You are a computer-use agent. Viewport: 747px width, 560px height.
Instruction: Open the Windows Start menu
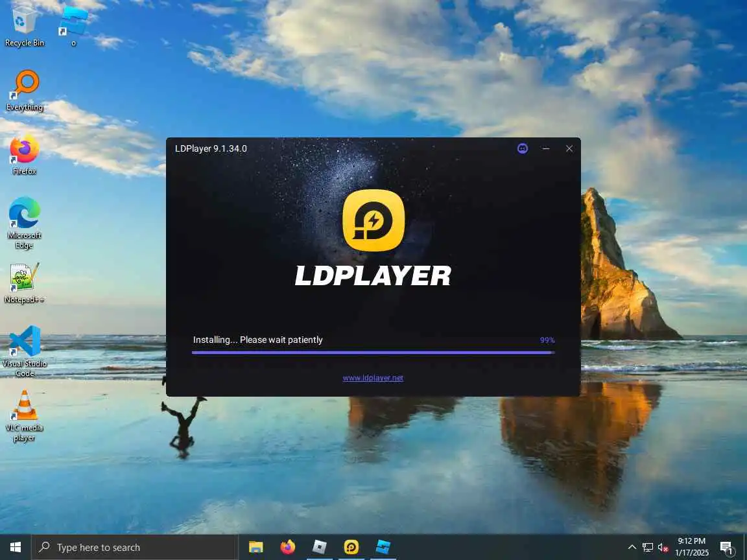[16, 547]
